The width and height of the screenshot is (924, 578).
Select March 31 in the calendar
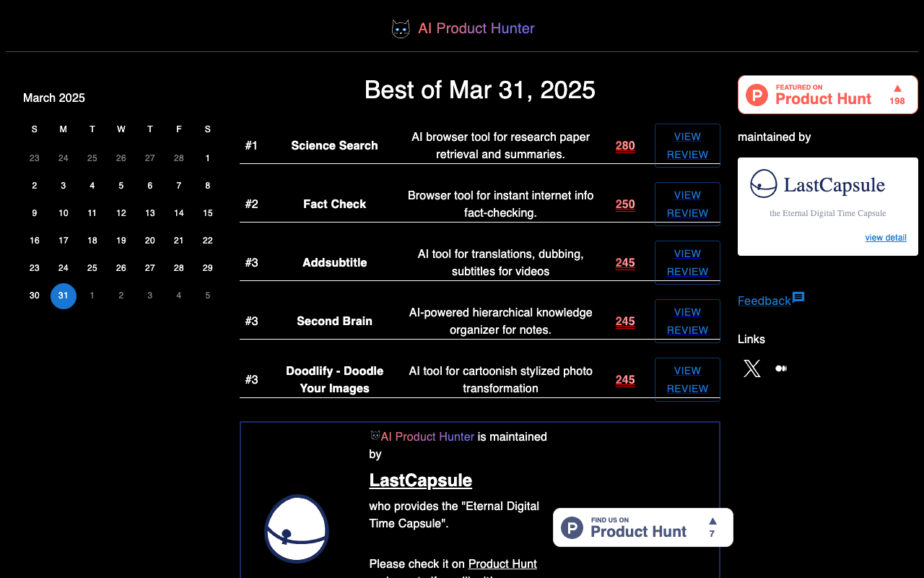[64, 296]
